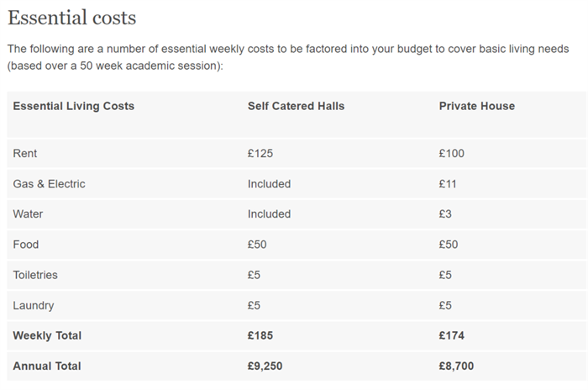
Task: Click the Self Catered Halls column header
Action: (x=296, y=106)
